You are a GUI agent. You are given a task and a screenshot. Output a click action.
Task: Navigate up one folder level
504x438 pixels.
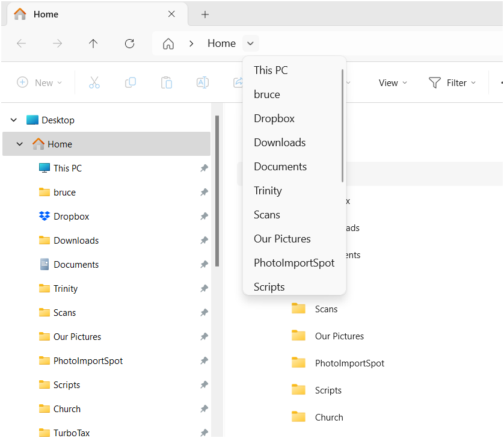[93, 43]
